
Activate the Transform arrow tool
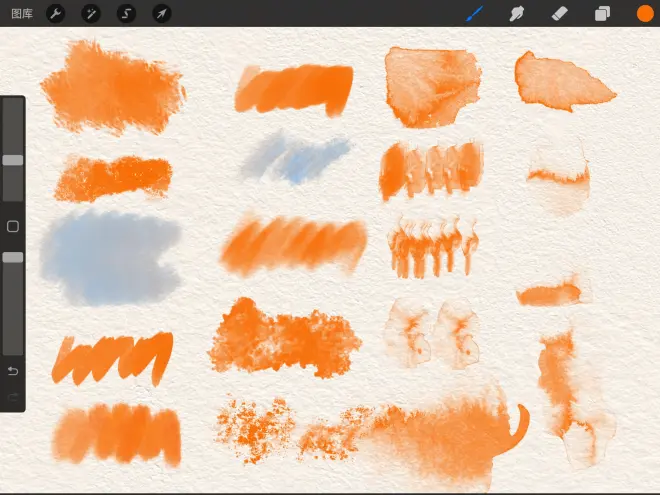pyautogui.click(x=161, y=14)
